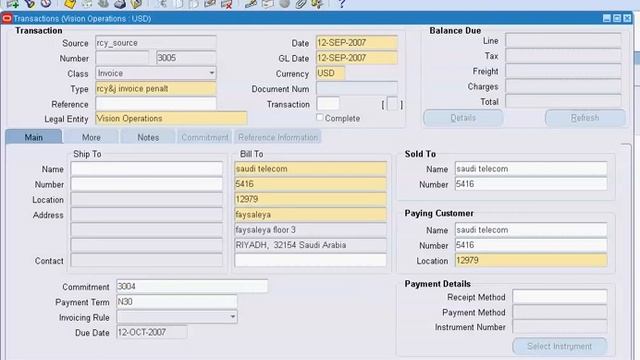Click the Oracle icon in Transactions title bar
The width and height of the screenshot is (640, 360).
pyautogui.click(x=7, y=18)
